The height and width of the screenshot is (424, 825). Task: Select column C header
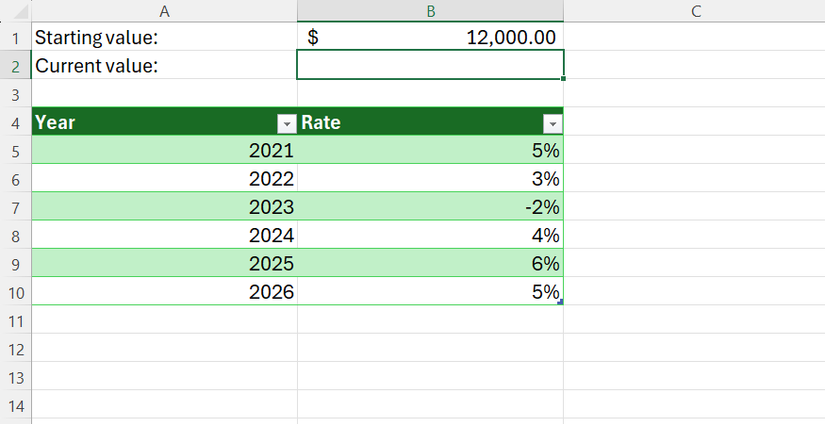click(696, 11)
